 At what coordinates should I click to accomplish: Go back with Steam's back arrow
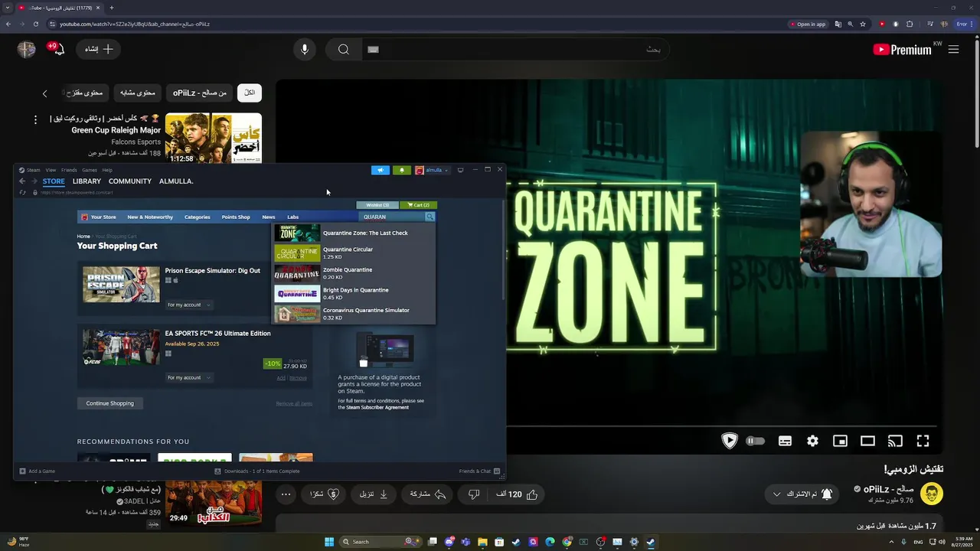pyautogui.click(x=22, y=181)
